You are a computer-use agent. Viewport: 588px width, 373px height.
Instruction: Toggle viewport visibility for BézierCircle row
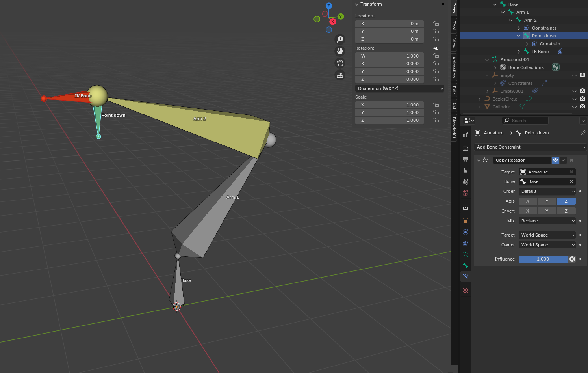(574, 99)
